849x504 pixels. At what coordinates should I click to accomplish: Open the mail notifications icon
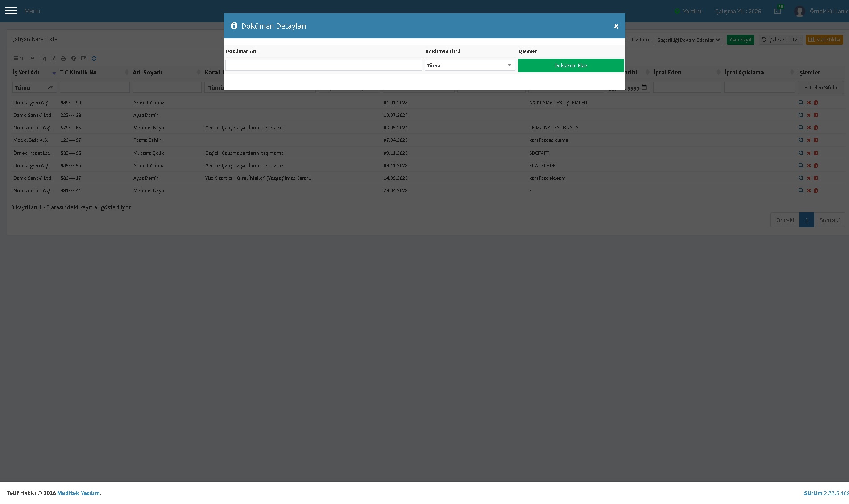click(778, 11)
